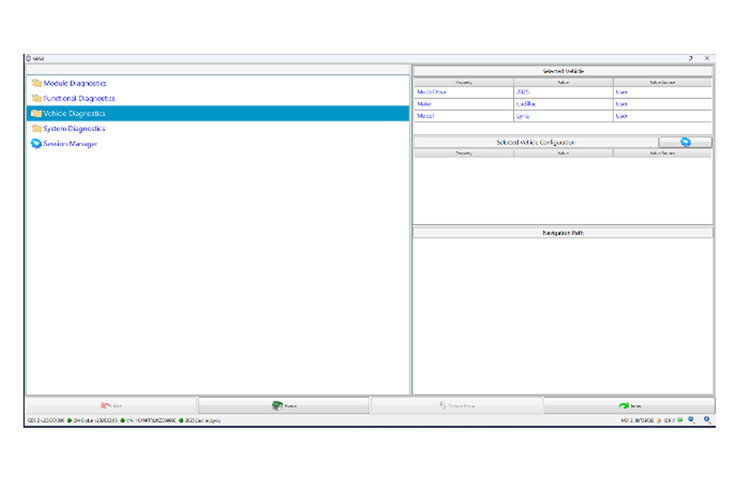Open the Module Diagnostics folder
The image size is (740, 480).
tap(75, 83)
